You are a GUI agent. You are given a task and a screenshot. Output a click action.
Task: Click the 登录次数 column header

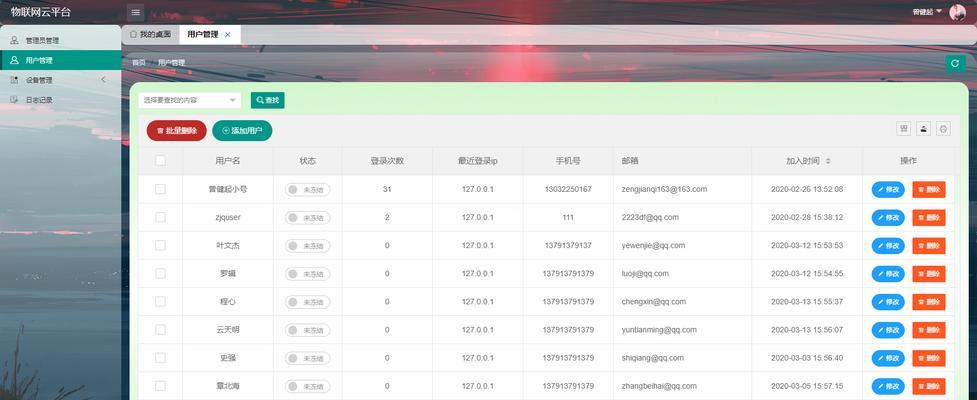387,161
